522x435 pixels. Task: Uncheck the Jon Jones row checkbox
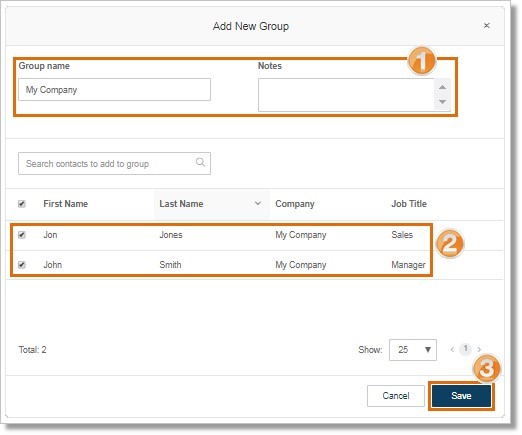(x=22, y=235)
